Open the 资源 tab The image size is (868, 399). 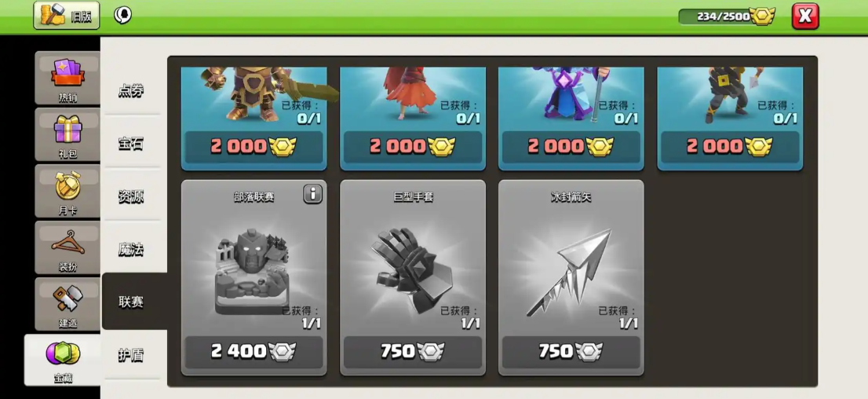tap(131, 196)
